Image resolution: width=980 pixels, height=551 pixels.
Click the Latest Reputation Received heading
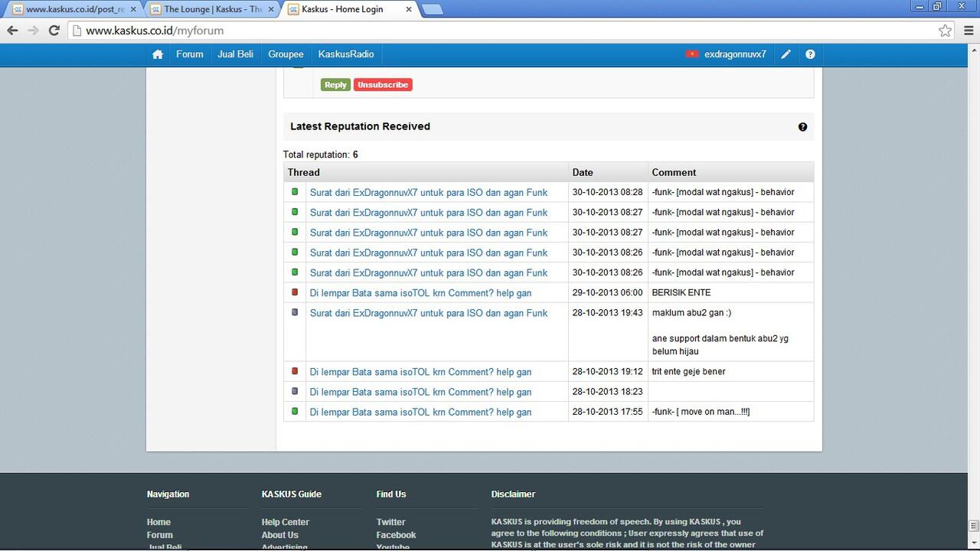(x=360, y=126)
